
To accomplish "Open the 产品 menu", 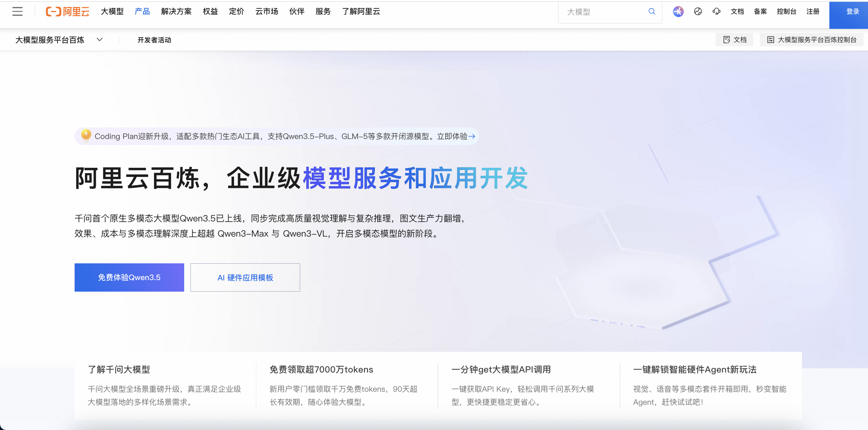I will 142,12.
